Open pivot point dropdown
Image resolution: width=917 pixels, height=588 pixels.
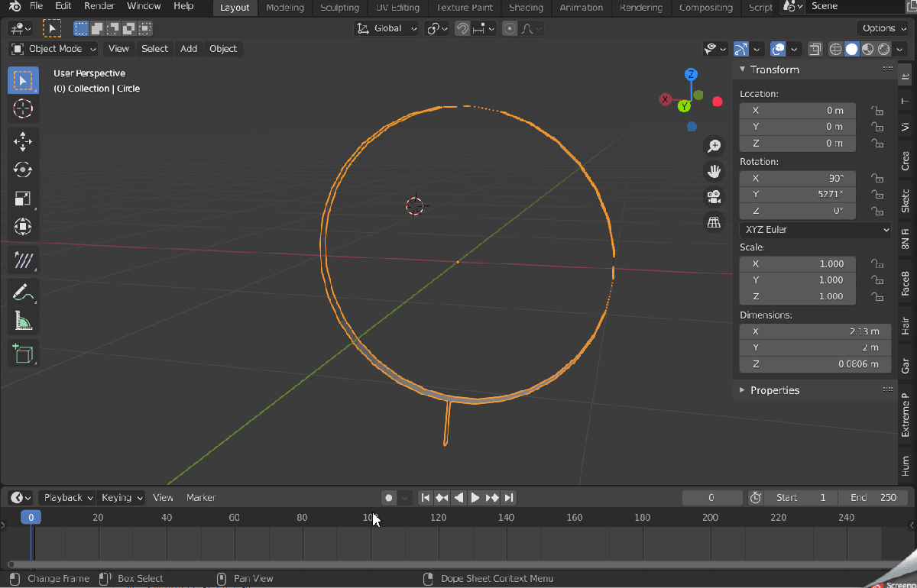438,28
